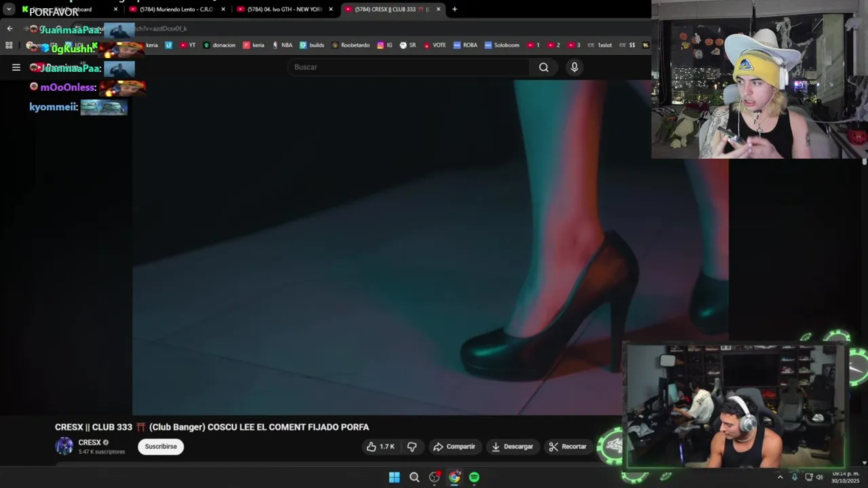Screen dimensions: 868x488
Task: Open the taskbar app left of Chrome
Action: [x=435, y=477]
